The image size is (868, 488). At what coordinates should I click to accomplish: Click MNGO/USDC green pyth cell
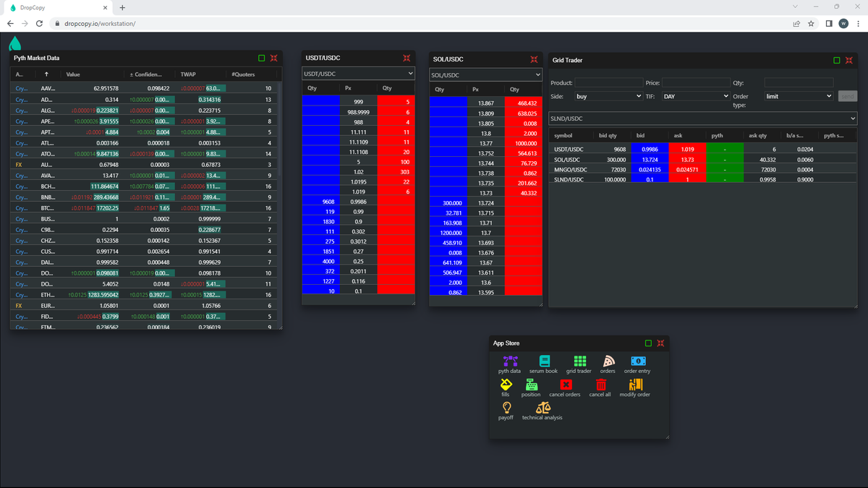pos(725,169)
